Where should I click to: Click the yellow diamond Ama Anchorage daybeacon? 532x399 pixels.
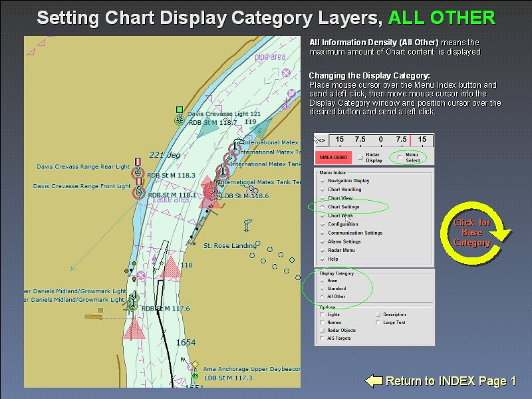pyautogui.click(x=195, y=364)
